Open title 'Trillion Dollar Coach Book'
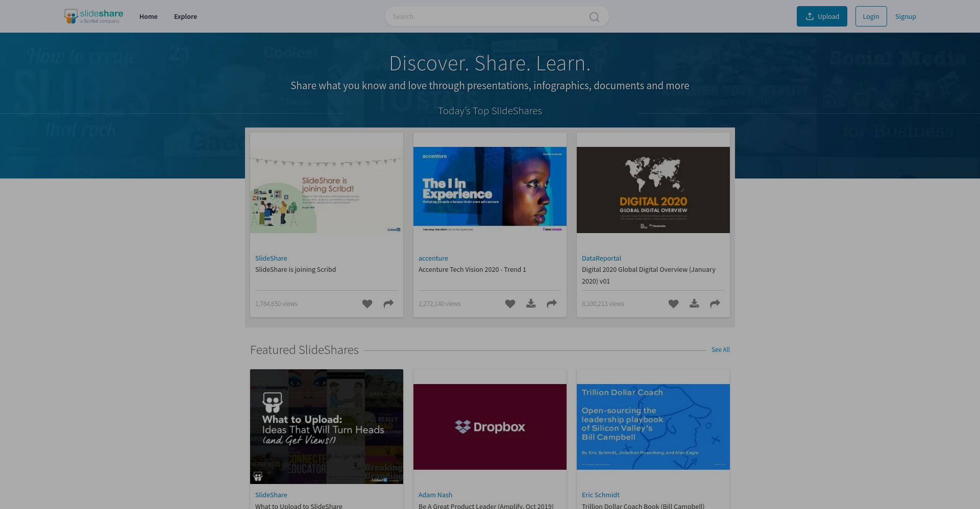The width and height of the screenshot is (980, 509). 643,505
